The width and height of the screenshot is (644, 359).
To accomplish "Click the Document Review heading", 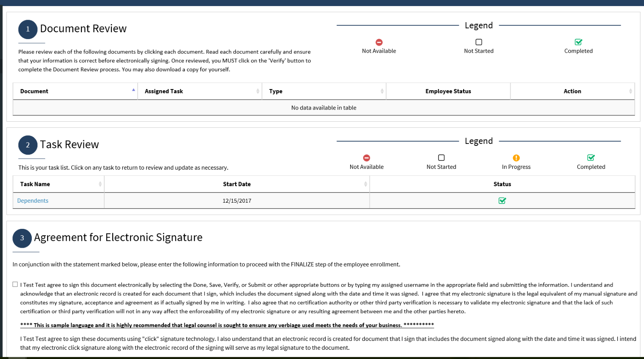I will click(x=83, y=29).
